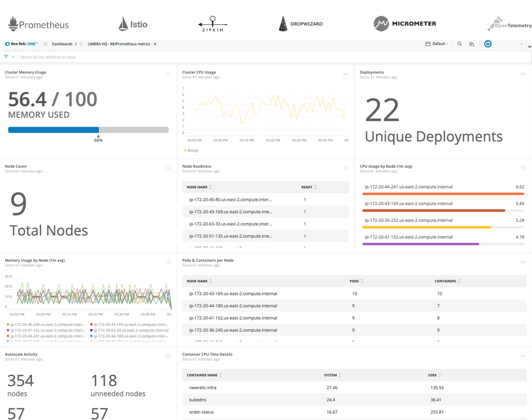The height and width of the screenshot is (420, 532).
Task: Go to Dashboards breadcrumb link
Action: [x=62, y=44]
